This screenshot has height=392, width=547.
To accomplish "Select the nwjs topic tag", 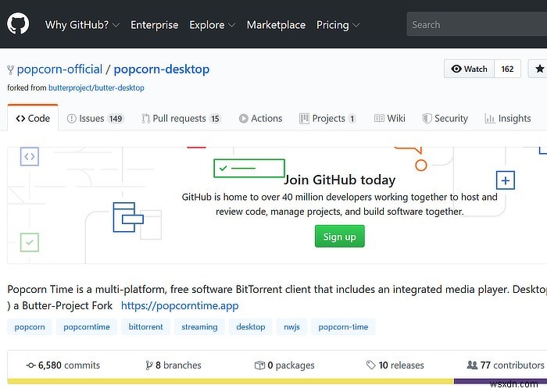I will pyautogui.click(x=291, y=326).
